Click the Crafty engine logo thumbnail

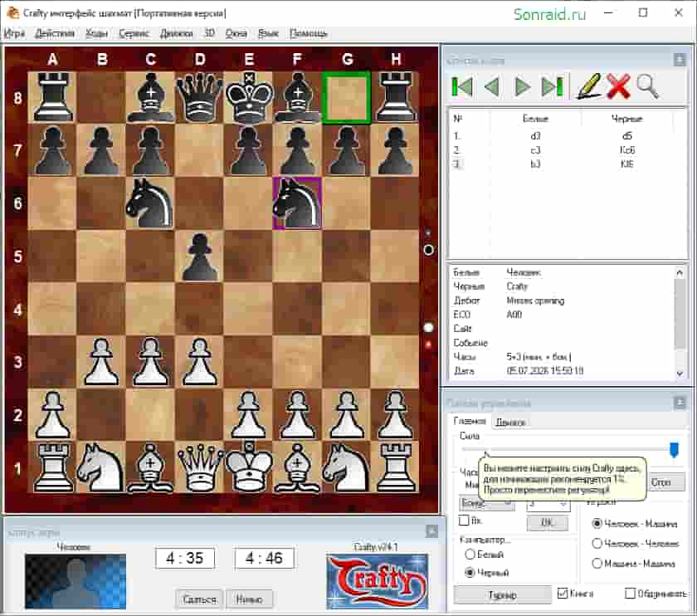point(377,581)
